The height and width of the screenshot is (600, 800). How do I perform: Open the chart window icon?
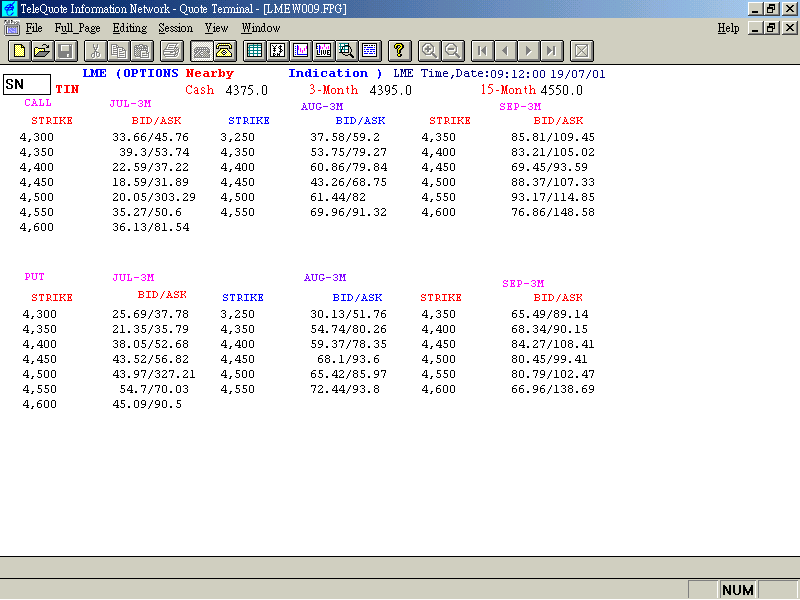pos(301,51)
